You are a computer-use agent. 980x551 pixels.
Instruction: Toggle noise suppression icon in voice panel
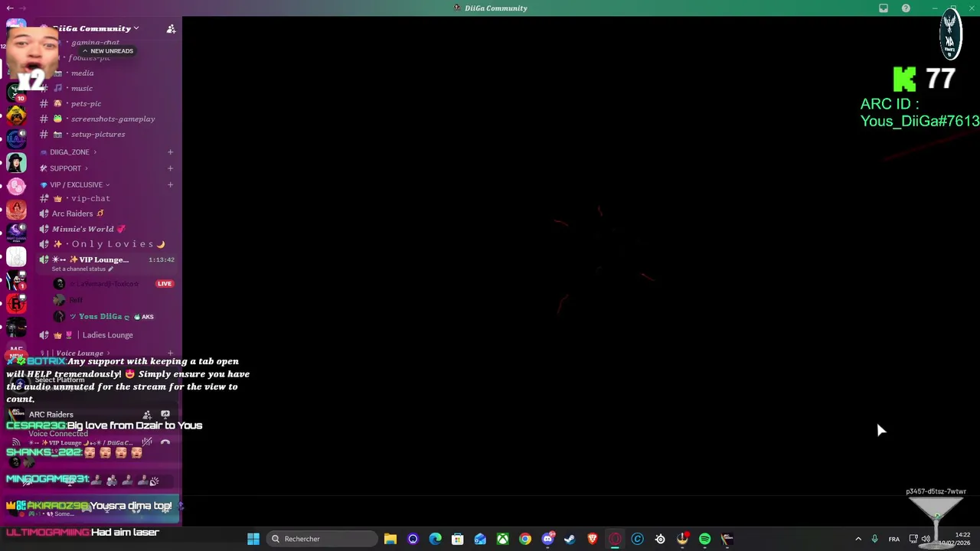click(147, 442)
